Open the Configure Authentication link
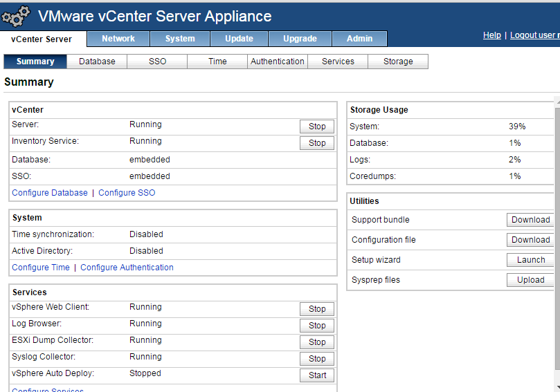The width and height of the screenshot is (560, 392). [x=127, y=267]
